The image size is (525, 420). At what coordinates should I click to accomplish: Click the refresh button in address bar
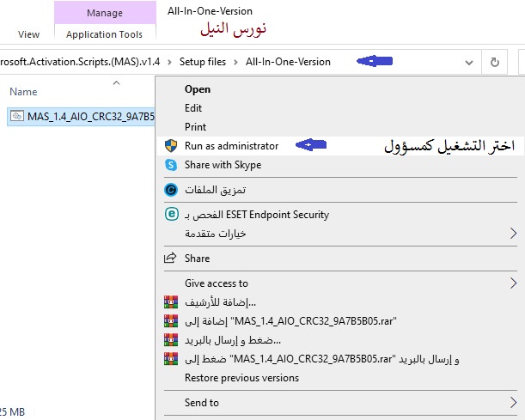494,63
